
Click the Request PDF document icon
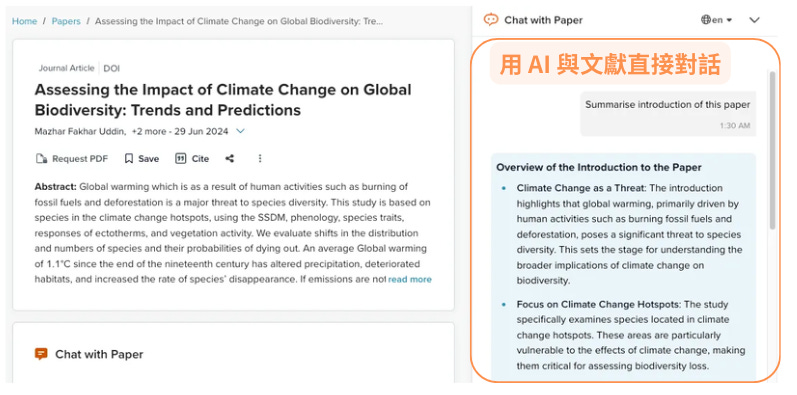[x=42, y=159]
